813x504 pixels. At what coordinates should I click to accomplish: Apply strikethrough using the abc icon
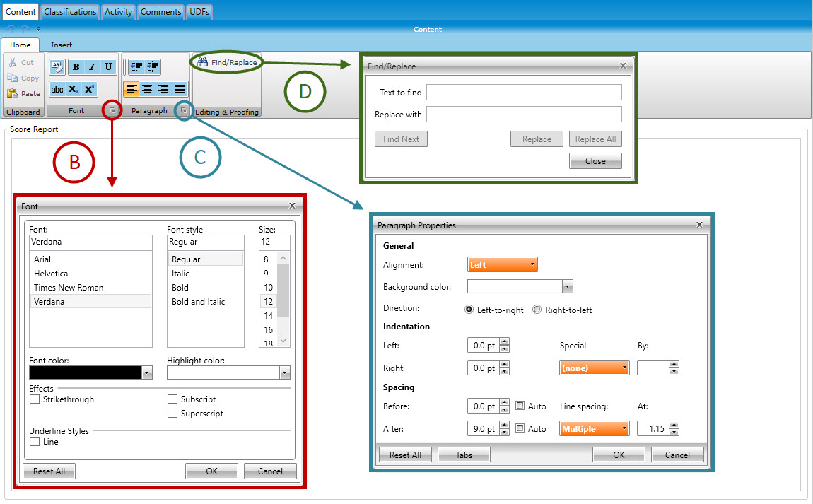57,89
